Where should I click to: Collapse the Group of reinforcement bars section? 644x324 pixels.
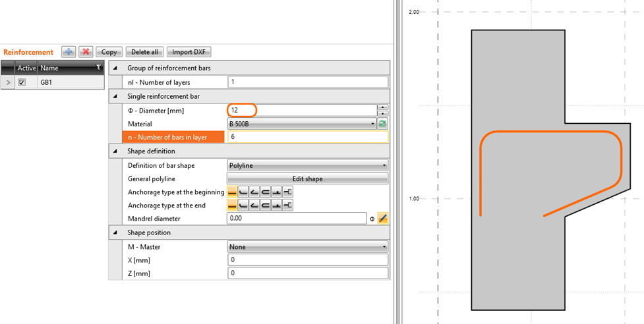point(115,68)
